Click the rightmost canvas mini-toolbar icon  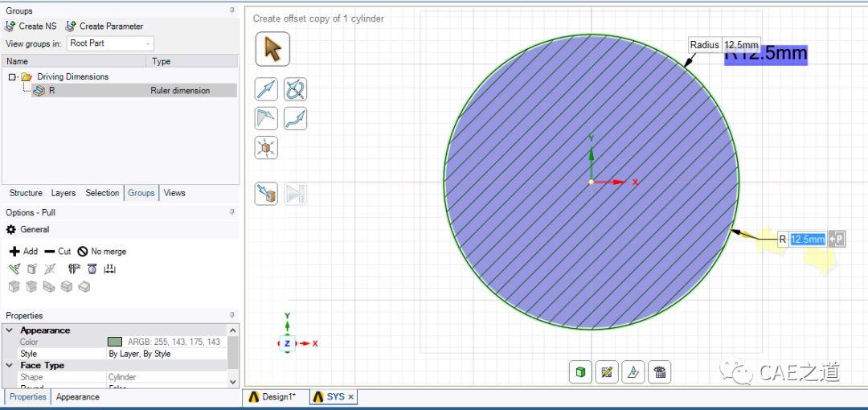[659, 371]
